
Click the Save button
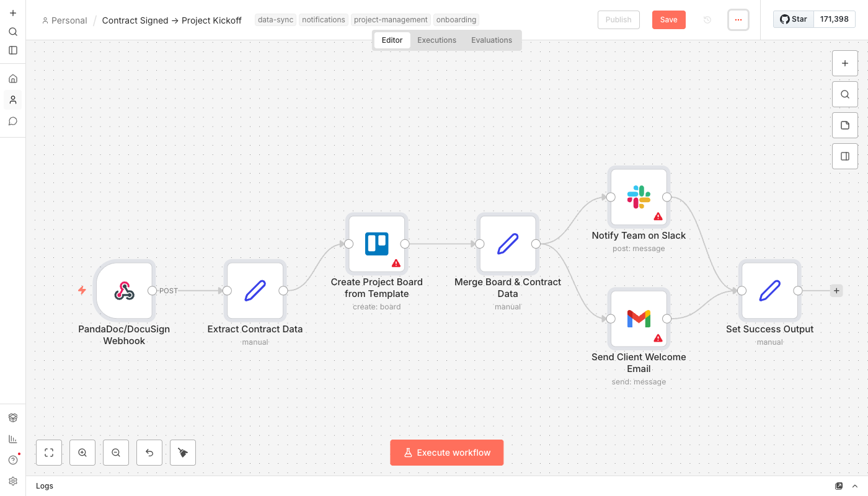click(668, 20)
